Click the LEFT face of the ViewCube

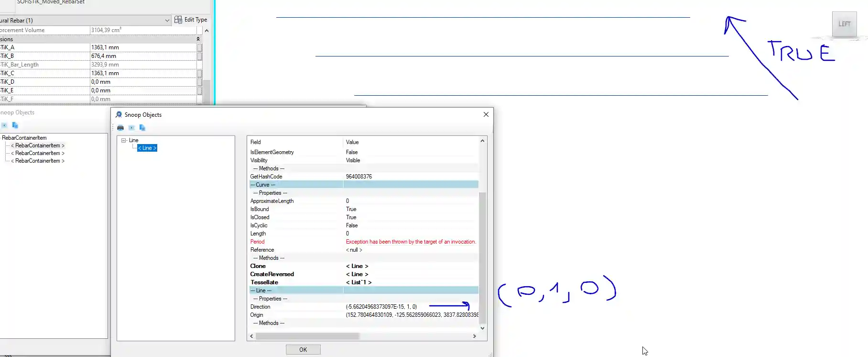[844, 24]
